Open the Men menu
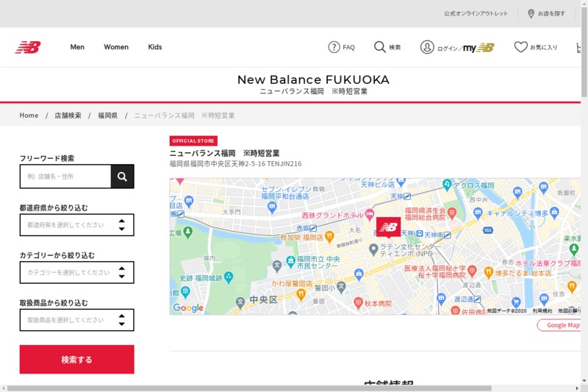This screenshot has width=588, height=392. coord(77,47)
